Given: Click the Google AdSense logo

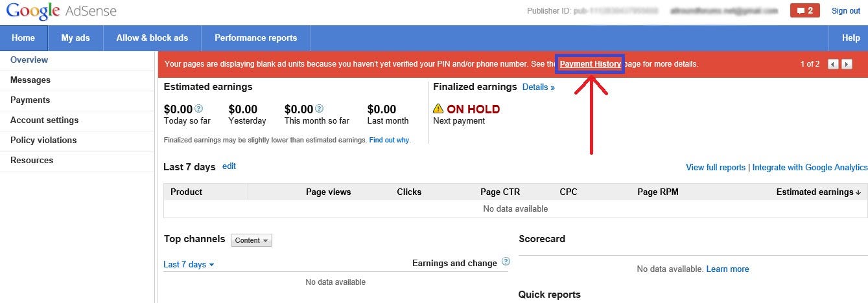Looking at the screenshot, I should 62,11.
